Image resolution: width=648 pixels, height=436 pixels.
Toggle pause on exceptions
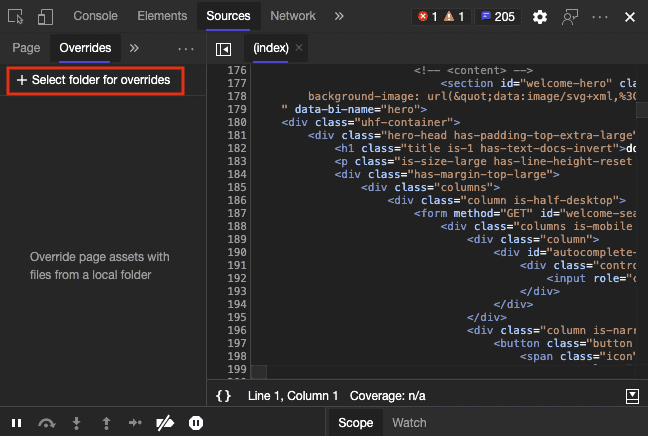pos(197,423)
